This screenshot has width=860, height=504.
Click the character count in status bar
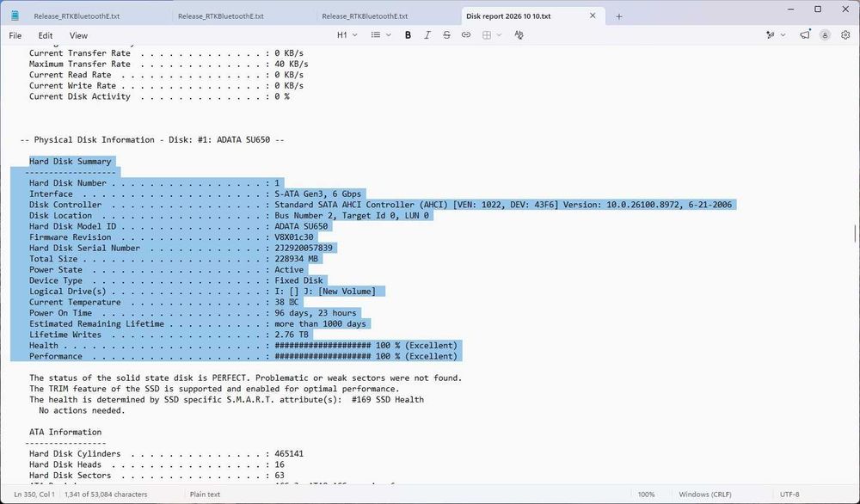point(106,495)
